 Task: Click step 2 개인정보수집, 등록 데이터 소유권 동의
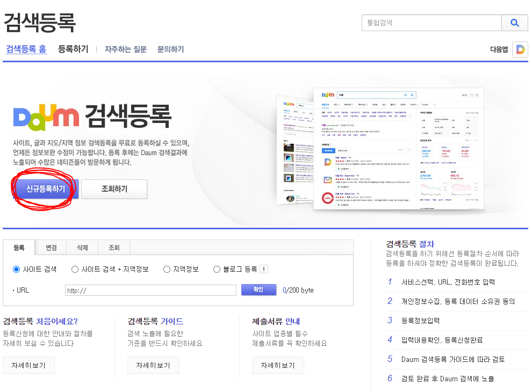click(x=458, y=301)
